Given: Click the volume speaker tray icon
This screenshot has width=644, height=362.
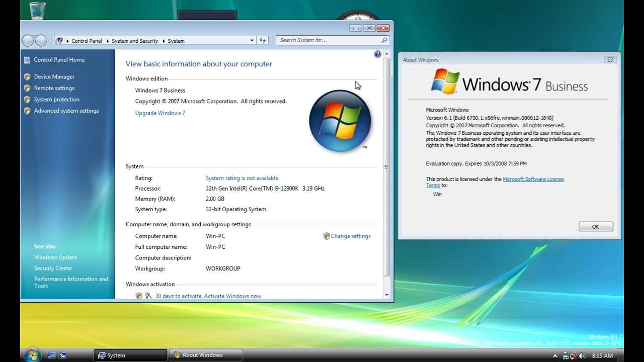Looking at the screenshot, I should 582,356.
